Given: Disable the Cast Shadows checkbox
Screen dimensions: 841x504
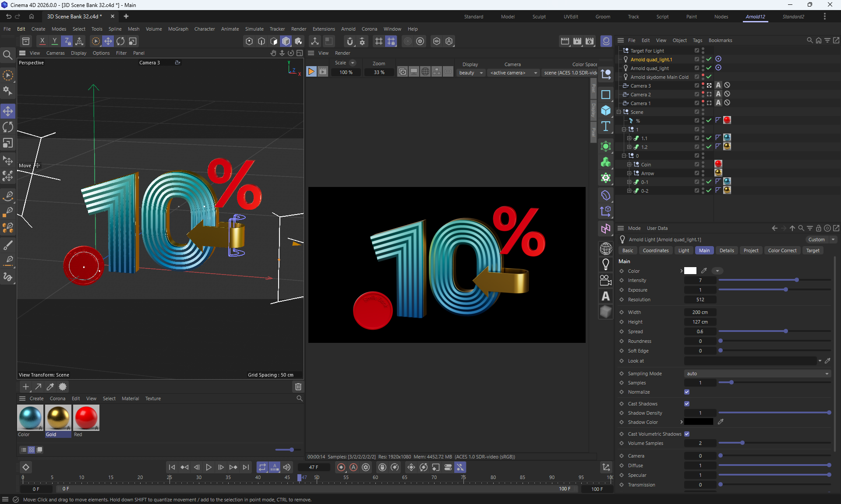Looking at the screenshot, I should pyautogui.click(x=687, y=404).
